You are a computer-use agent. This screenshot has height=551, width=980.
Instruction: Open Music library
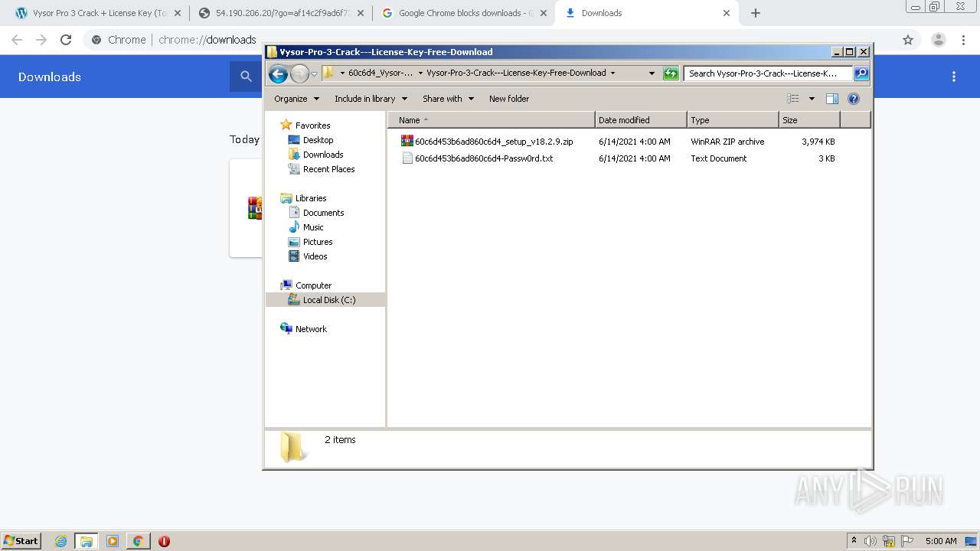coord(313,227)
